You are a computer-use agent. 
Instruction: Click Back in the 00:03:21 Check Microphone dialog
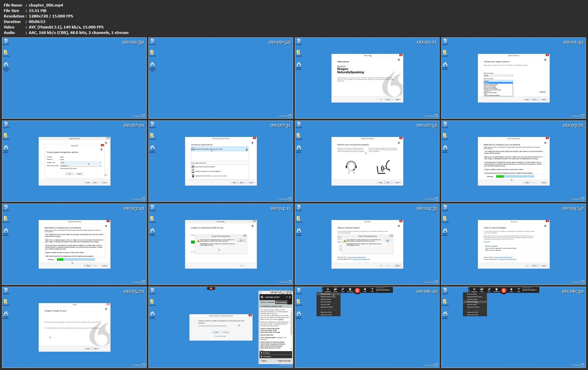coord(527,182)
